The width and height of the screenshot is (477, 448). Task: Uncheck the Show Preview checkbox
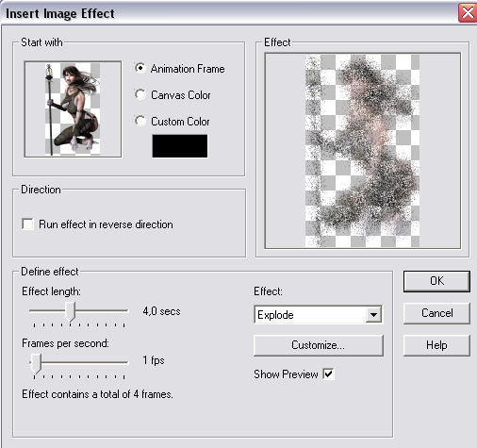tap(328, 374)
